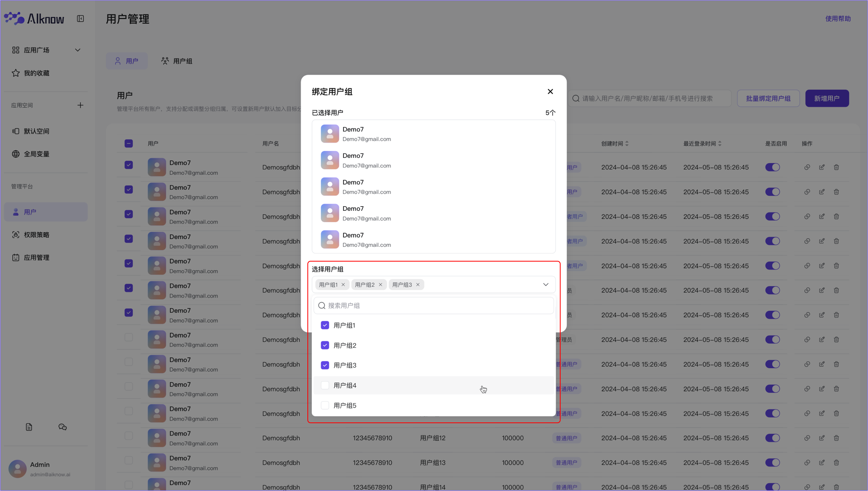The height and width of the screenshot is (491, 868).
Task: Open the 使用帮助 link
Action: (x=838, y=19)
